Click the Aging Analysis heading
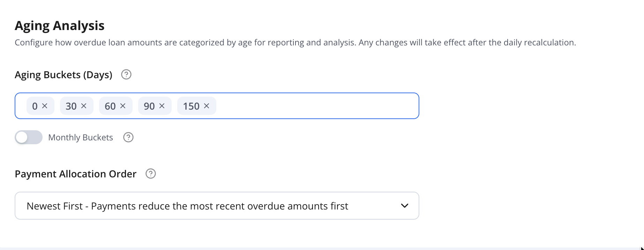The image size is (644, 250). (60, 25)
